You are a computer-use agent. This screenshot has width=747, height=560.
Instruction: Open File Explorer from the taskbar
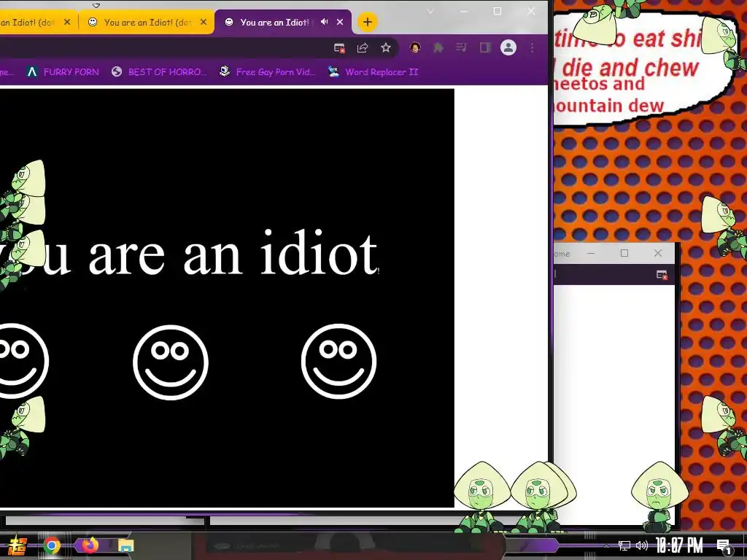pyautogui.click(x=125, y=545)
